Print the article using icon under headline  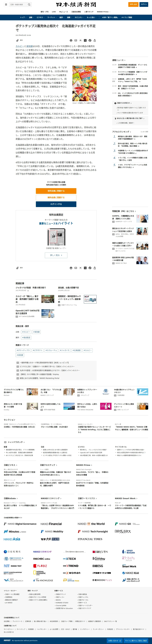click(x=71, y=41)
